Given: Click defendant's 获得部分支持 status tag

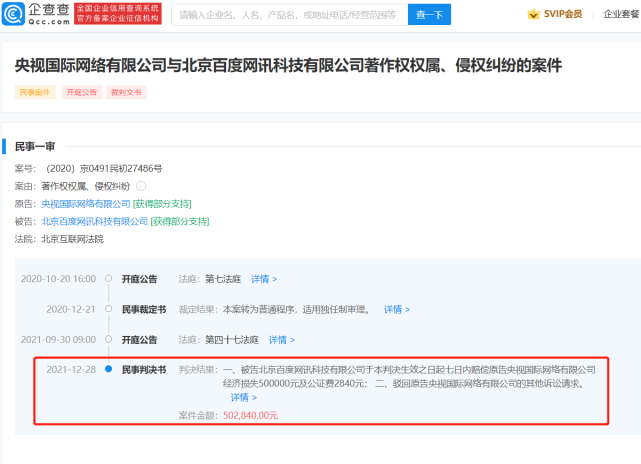Looking at the screenshot, I should (x=180, y=222).
